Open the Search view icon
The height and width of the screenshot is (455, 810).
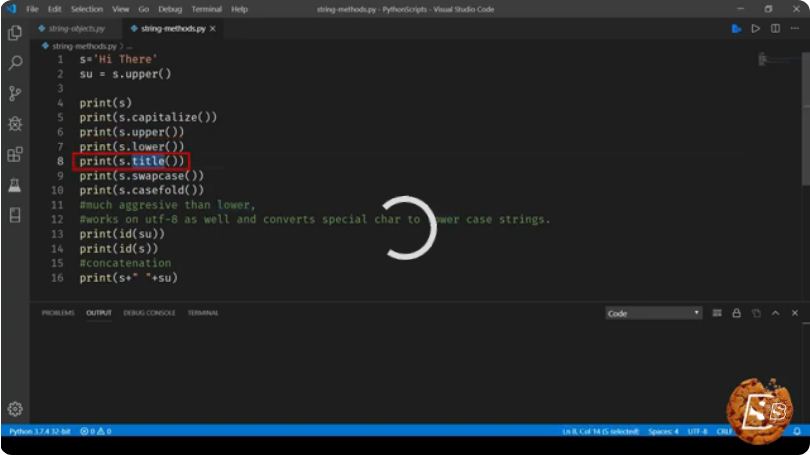click(x=15, y=63)
